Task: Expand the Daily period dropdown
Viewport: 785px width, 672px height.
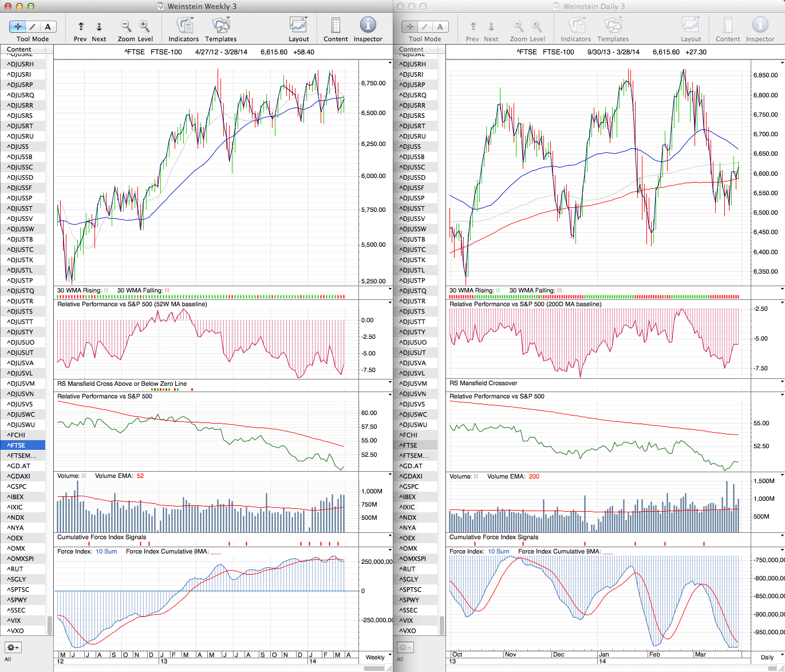Action: [770, 657]
